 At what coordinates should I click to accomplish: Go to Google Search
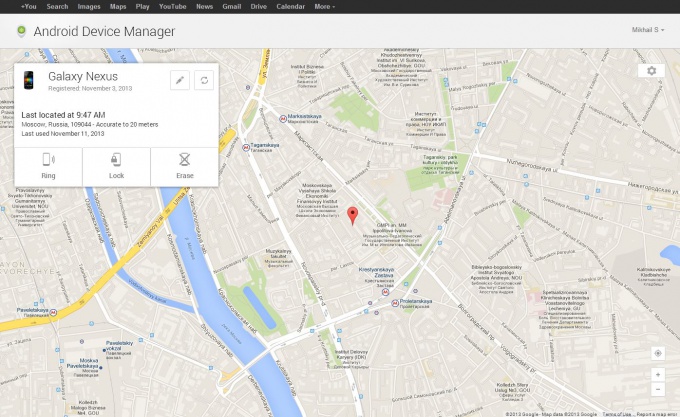[x=57, y=7]
